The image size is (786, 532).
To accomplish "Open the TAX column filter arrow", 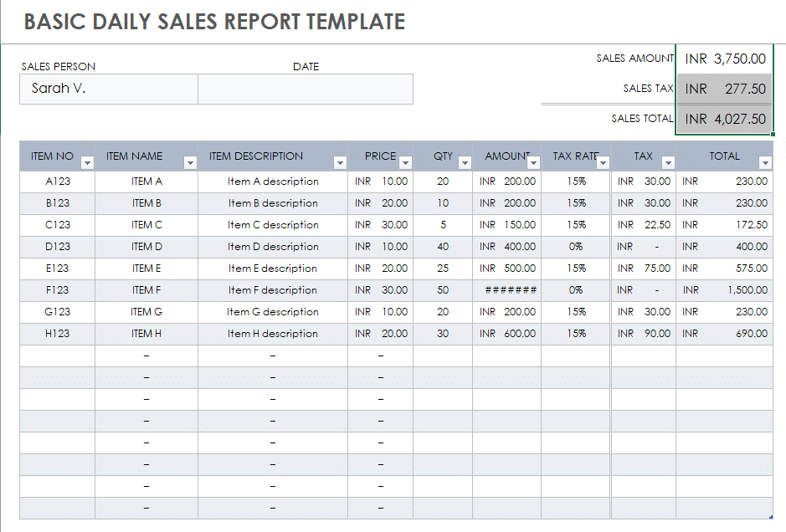I will click(x=666, y=161).
